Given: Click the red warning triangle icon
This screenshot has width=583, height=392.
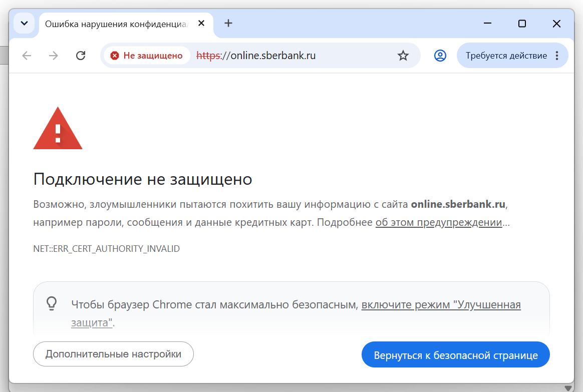Looking at the screenshot, I should pos(58,129).
